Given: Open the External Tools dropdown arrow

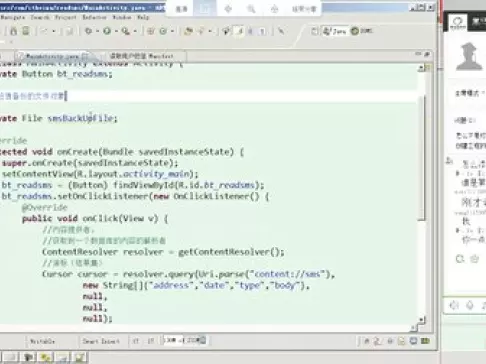Looking at the screenshot, I should pyautogui.click(x=135, y=31).
